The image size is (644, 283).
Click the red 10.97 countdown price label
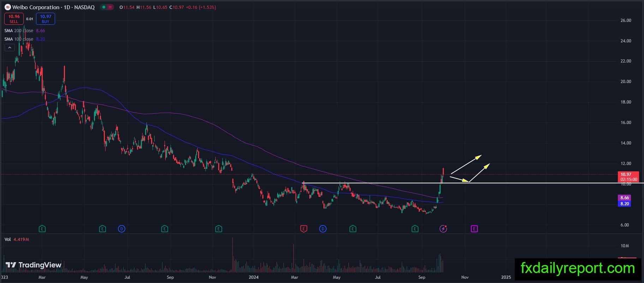[x=628, y=177]
